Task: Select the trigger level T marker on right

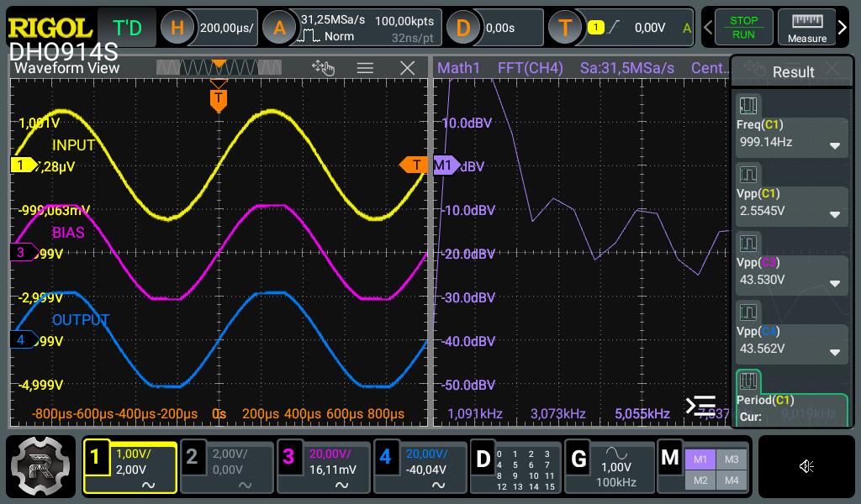Action: click(414, 165)
